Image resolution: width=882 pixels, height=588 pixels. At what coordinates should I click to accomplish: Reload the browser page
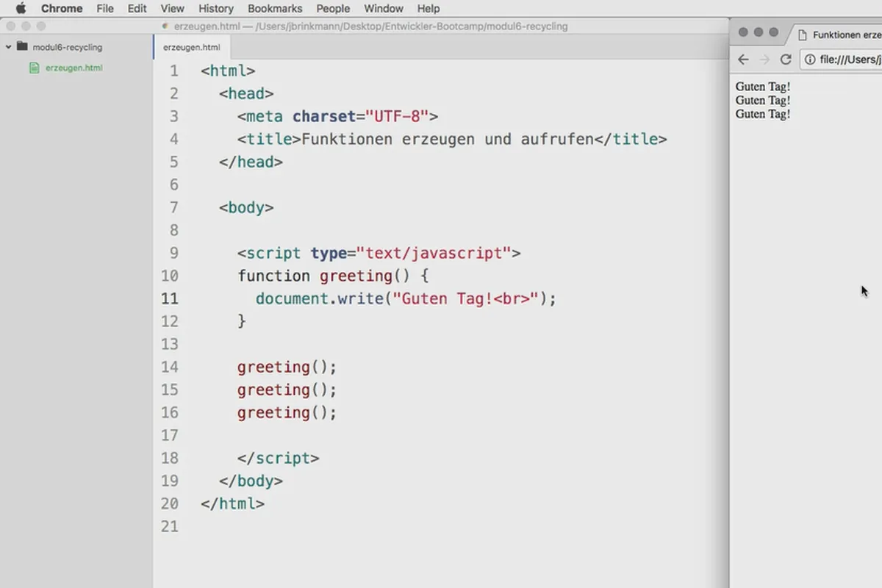(786, 60)
